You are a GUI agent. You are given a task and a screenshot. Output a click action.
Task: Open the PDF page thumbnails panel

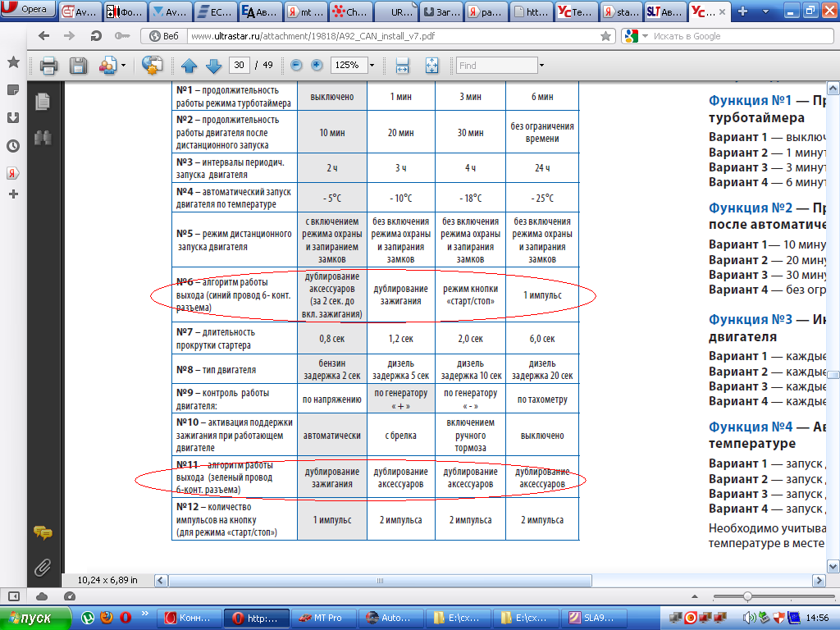43,101
